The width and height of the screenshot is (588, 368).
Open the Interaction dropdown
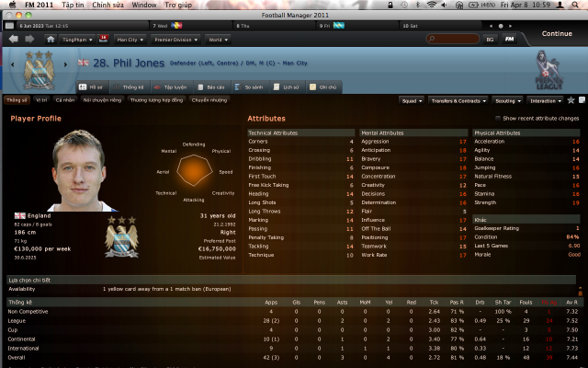tap(545, 100)
